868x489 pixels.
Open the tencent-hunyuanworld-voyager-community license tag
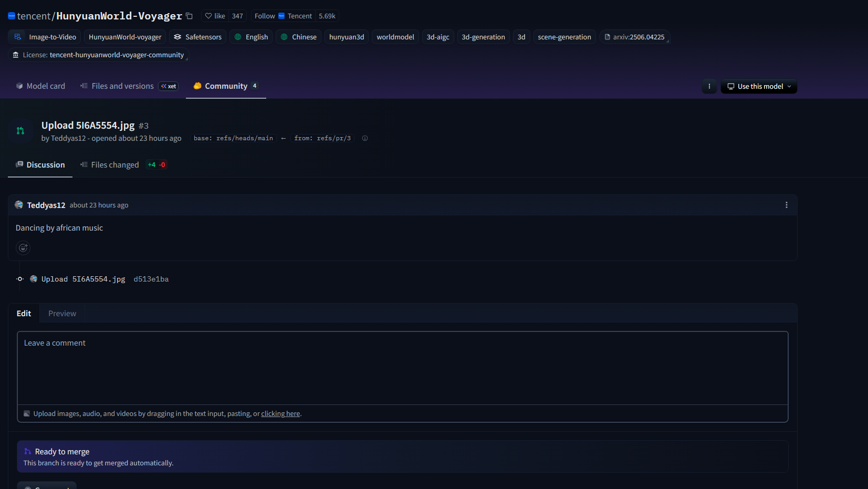pos(98,55)
